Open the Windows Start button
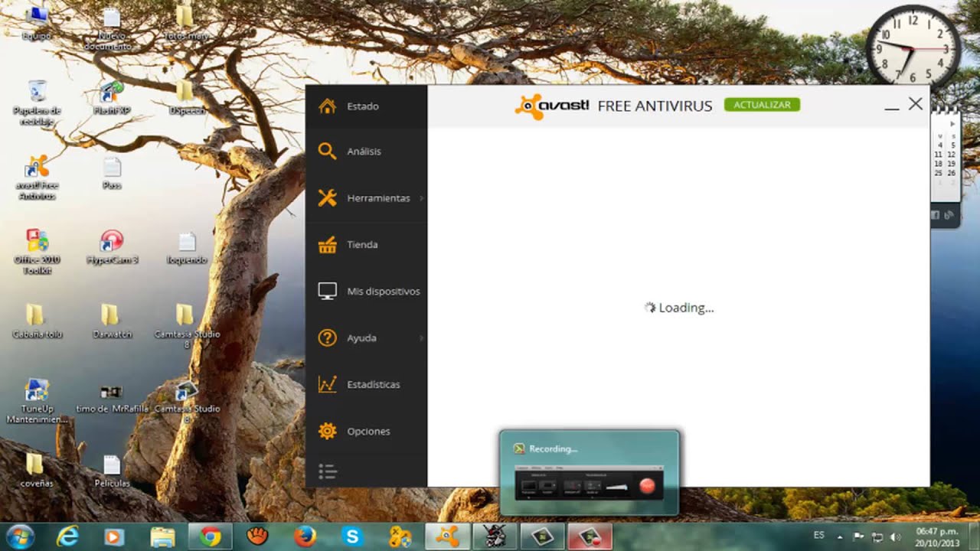 pyautogui.click(x=19, y=536)
